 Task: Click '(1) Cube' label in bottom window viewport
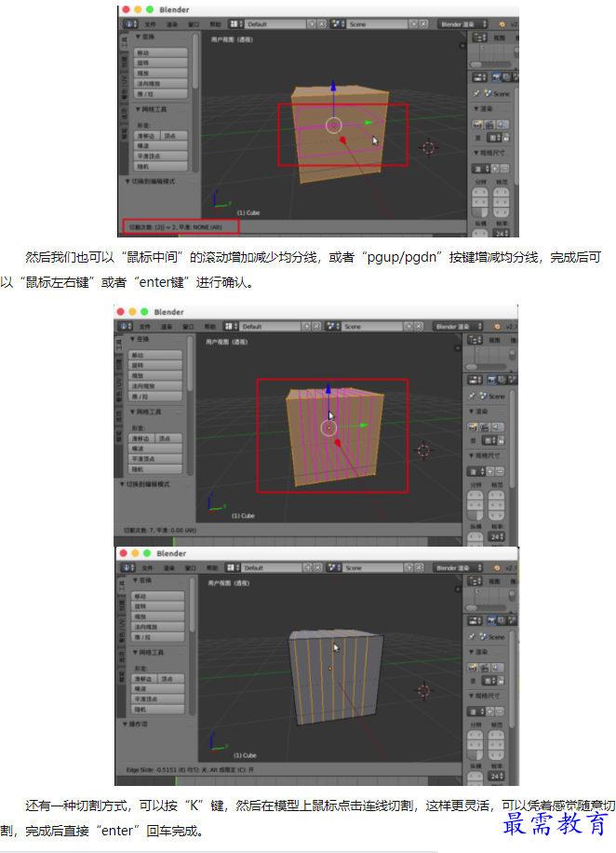(245, 755)
